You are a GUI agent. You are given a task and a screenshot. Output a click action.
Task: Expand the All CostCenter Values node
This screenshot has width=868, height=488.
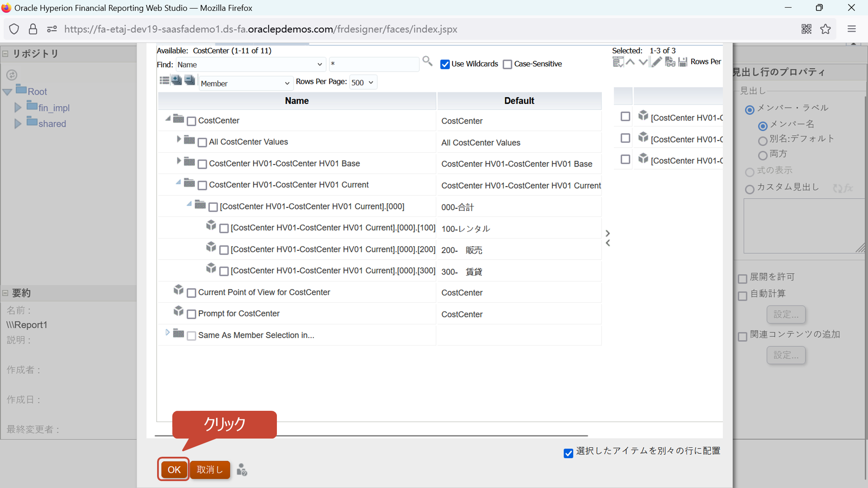coord(178,139)
